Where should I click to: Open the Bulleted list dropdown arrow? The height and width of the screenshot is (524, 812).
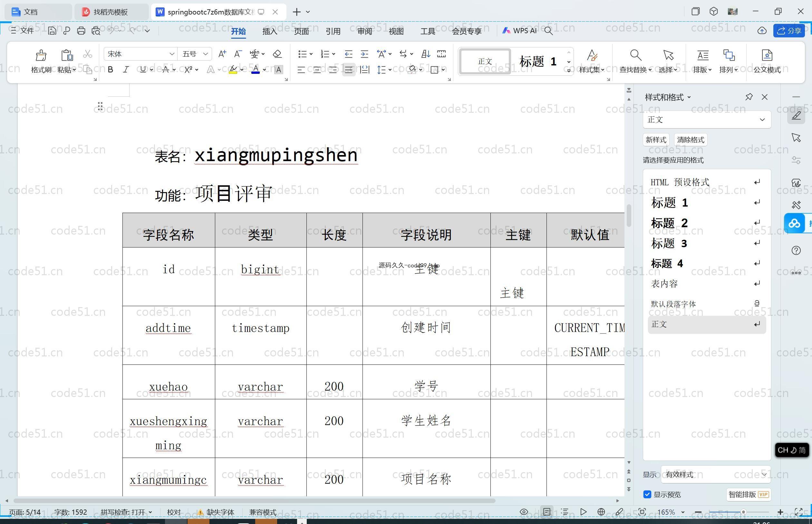311,54
